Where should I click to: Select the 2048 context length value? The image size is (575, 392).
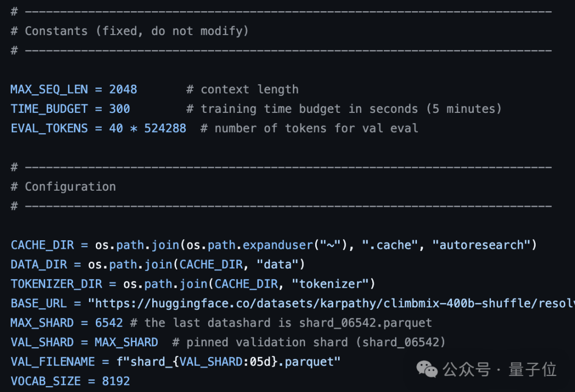tap(123, 89)
